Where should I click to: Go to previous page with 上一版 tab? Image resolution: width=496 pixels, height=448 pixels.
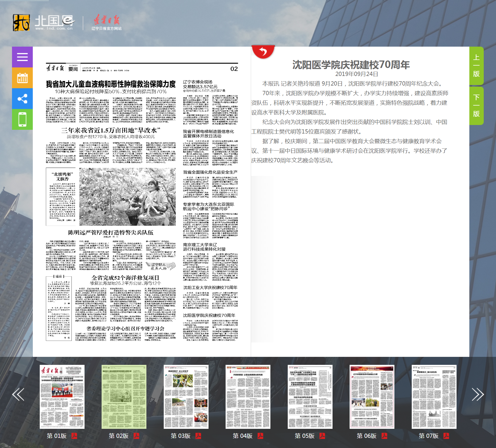476,66
